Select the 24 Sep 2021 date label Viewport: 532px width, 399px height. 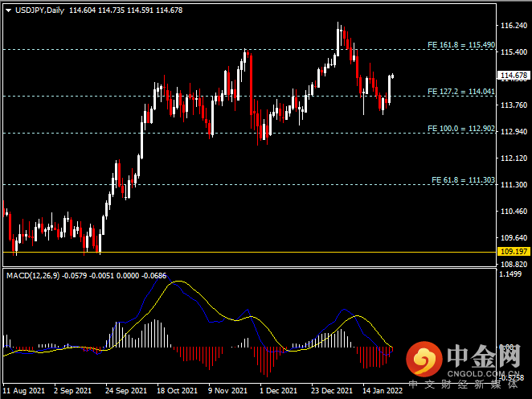[x=126, y=391]
